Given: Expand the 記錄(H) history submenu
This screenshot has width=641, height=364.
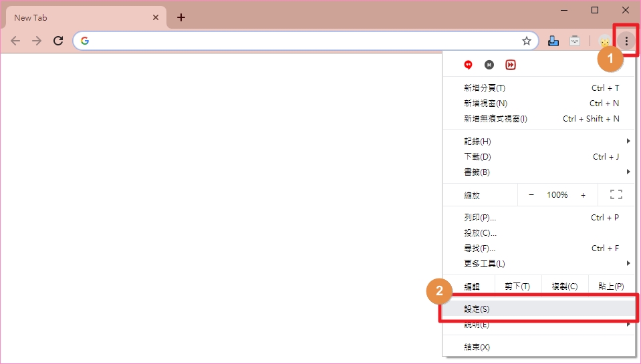Looking at the screenshot, I should tap(539, 142).
